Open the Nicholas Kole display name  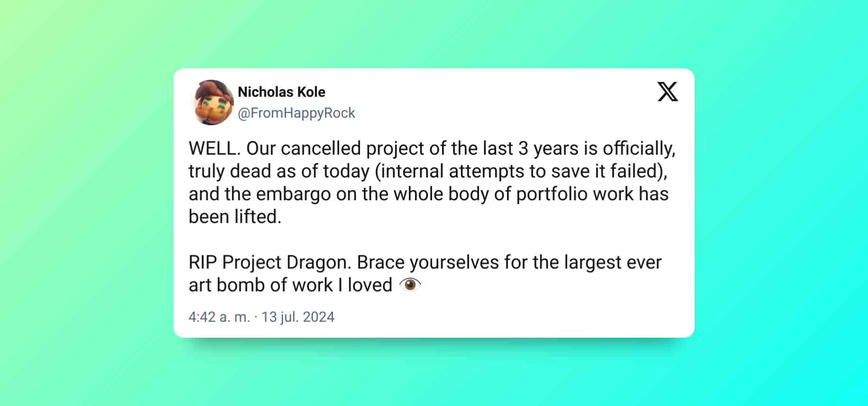tap(281, 92)
